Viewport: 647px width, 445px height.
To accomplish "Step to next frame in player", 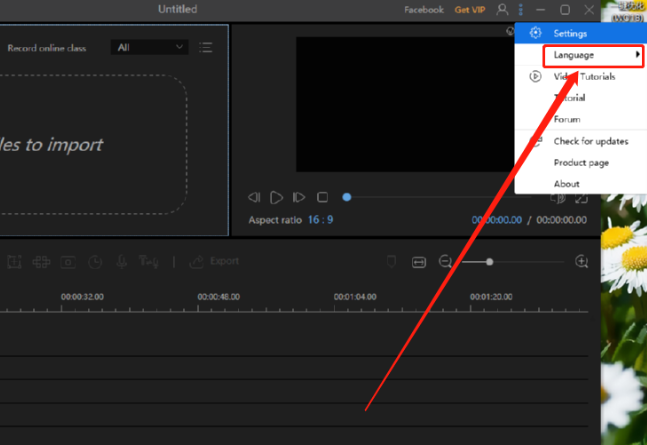I will [x=299, y=197].
